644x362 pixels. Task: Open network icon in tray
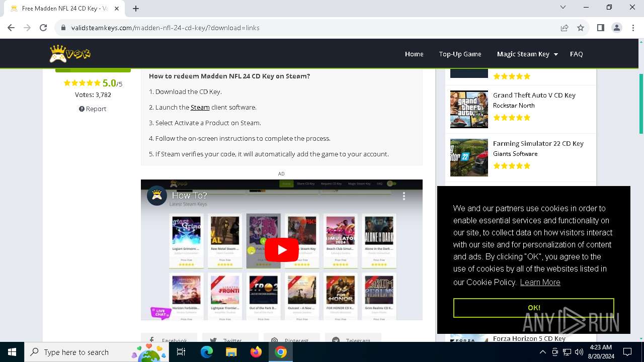coord(567,352)
